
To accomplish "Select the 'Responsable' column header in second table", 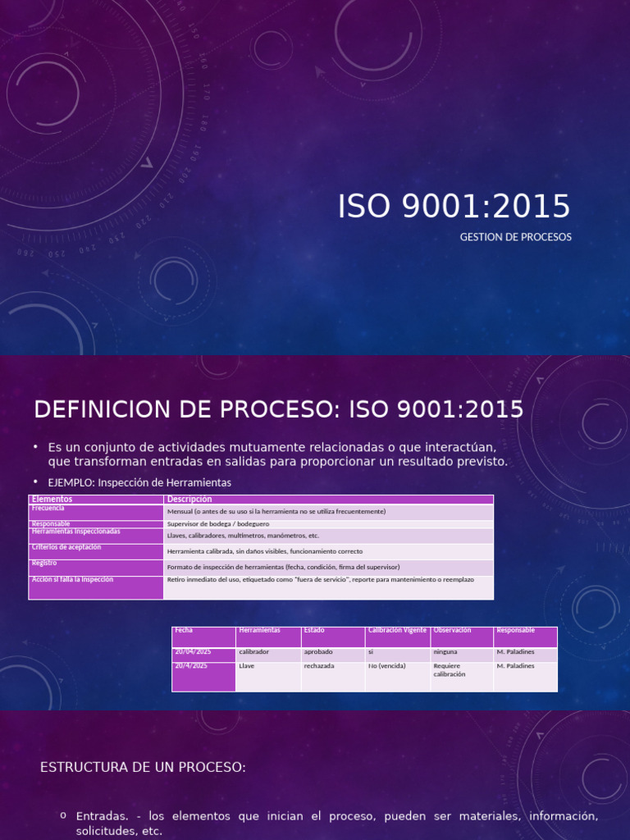I will [526, 637].
